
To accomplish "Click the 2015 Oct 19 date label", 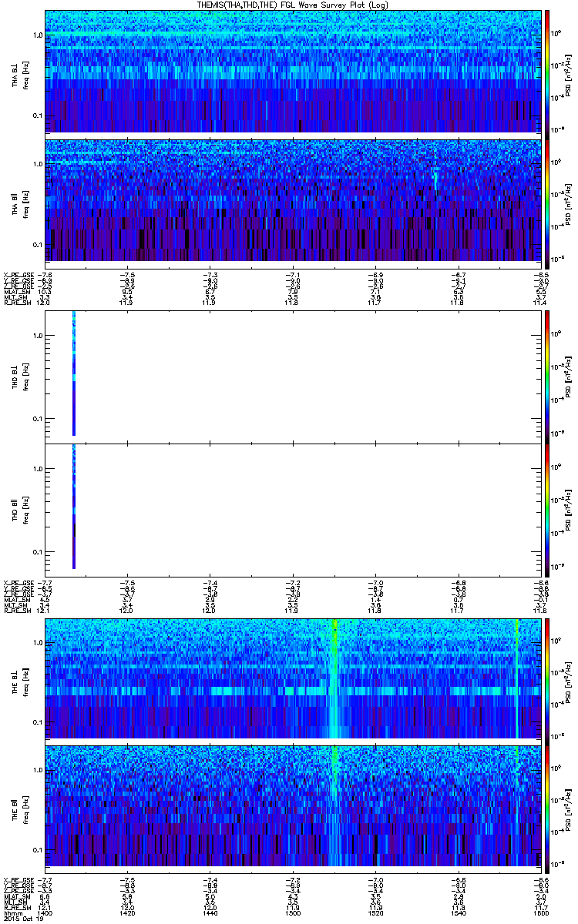I will [x=22, y=919].
